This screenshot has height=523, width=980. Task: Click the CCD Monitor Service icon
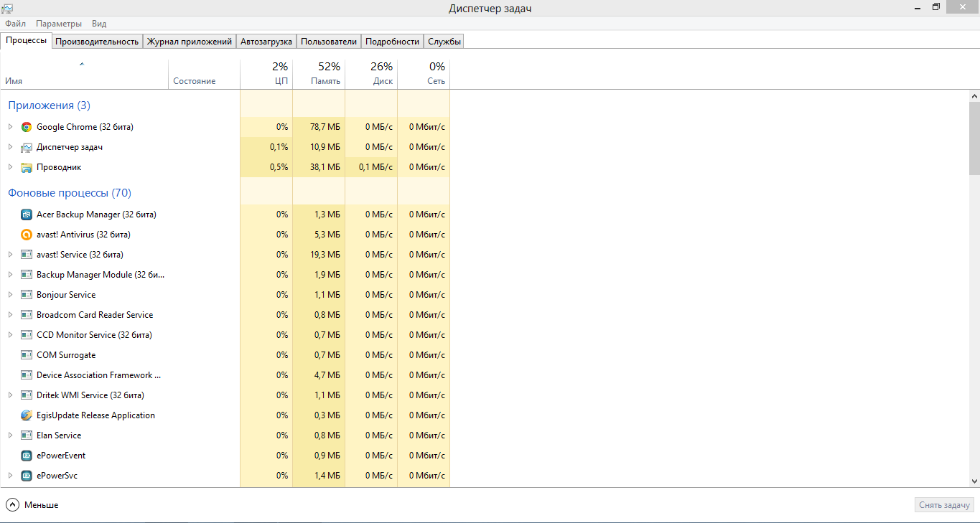click(x=27, y=335)
